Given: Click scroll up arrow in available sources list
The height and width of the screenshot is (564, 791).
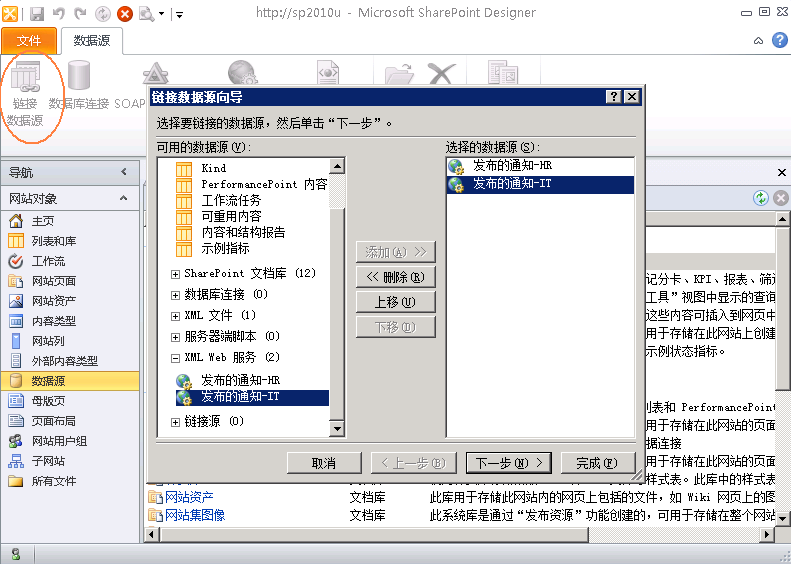Looking at the screenshot, I should (337, 166).
